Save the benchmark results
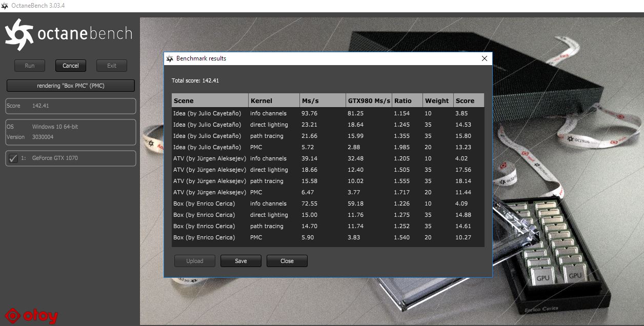This screenshot has height=326, width=644. tap(241, 261)
